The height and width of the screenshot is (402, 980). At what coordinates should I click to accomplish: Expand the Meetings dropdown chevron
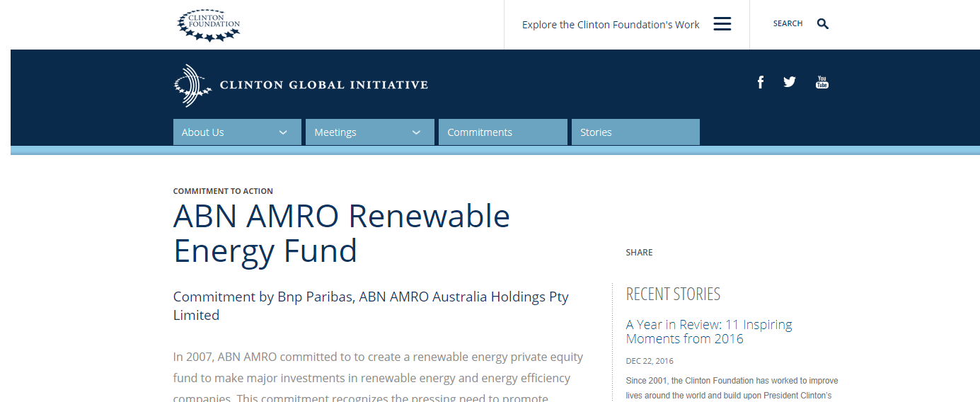coord(416,132)
